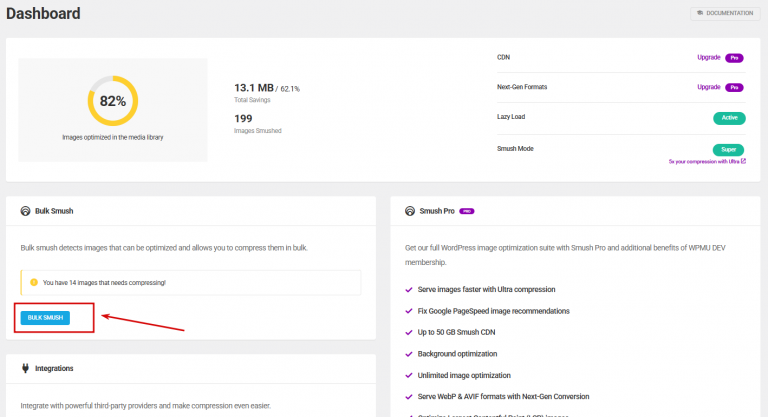Click the 'Integrations' section heading
Image resolution: width=768 pixels, height=417 pixels.
(x=54, y=368)
